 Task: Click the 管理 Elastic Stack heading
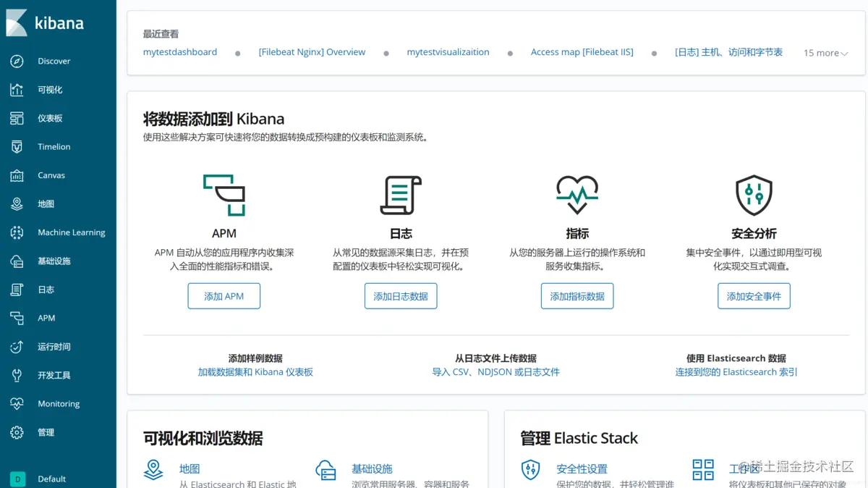(579, 438)
